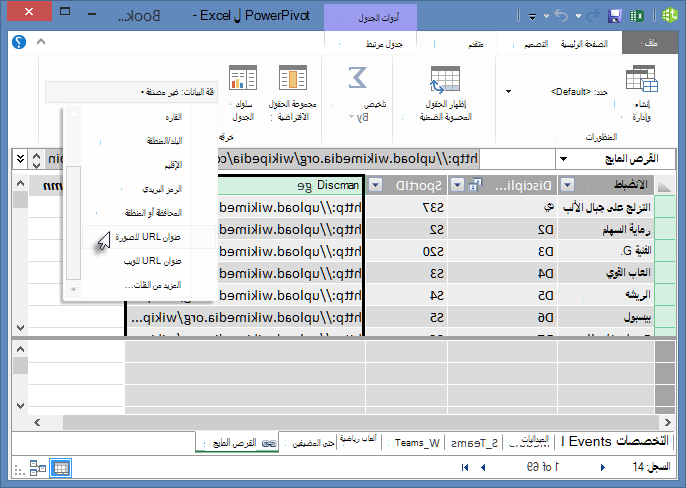686x488 pixels.
Task: Choose الرمز البريدي (Postal Code) category
Action: pos(149,189)
